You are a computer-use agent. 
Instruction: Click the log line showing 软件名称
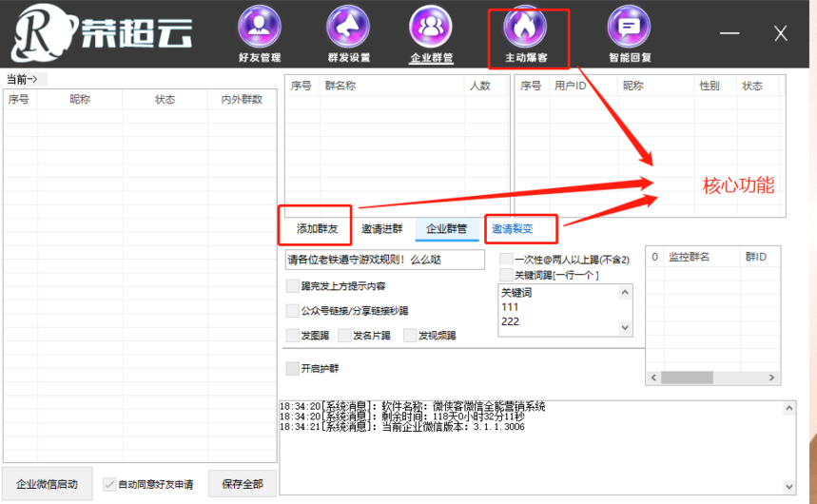click(x=413, y=407)
